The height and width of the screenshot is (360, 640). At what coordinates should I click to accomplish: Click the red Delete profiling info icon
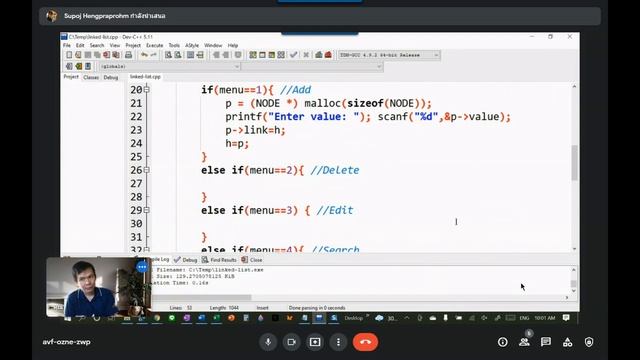328,55
